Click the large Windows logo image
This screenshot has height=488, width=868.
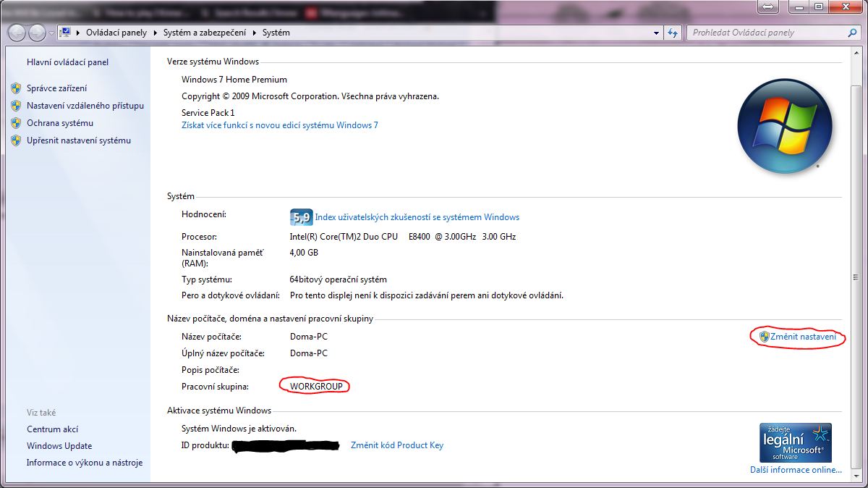[785, 126]
